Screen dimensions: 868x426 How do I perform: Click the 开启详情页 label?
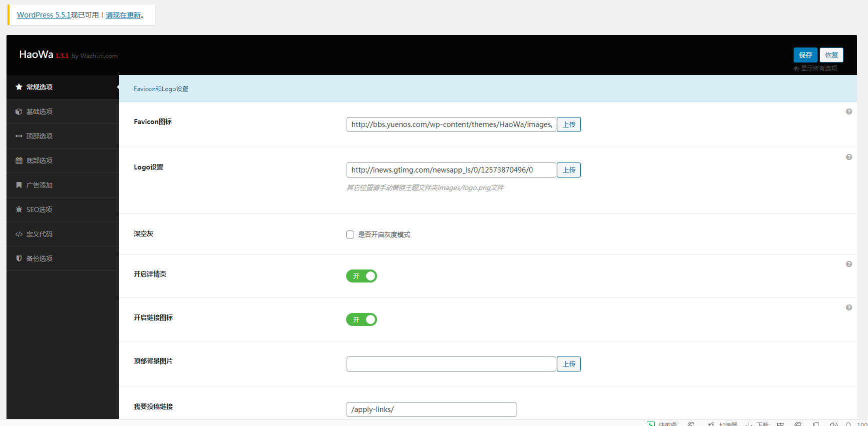tap(150, 274)
